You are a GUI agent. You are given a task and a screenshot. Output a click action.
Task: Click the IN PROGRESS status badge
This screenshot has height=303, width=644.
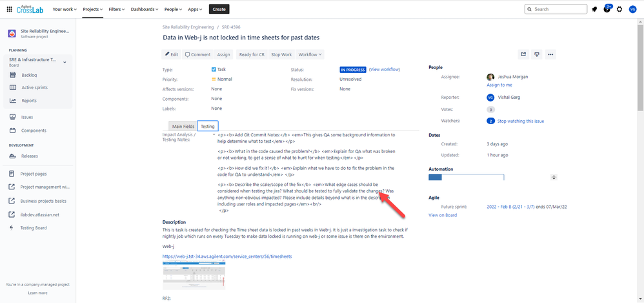click(353, 70)
